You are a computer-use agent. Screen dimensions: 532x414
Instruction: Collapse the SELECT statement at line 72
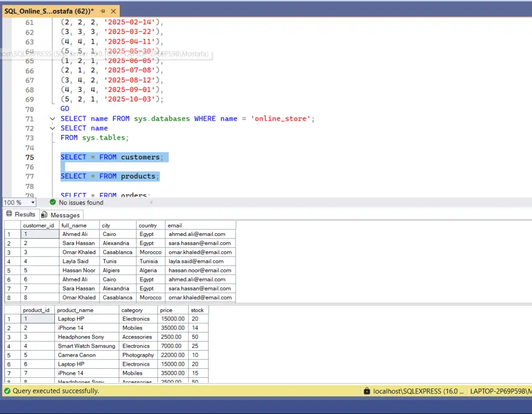pyautogui.click(x=52, y=128)
